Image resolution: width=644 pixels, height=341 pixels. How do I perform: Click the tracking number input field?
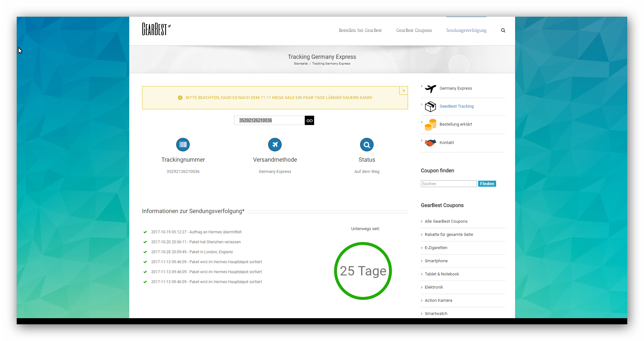click(269, 121)
